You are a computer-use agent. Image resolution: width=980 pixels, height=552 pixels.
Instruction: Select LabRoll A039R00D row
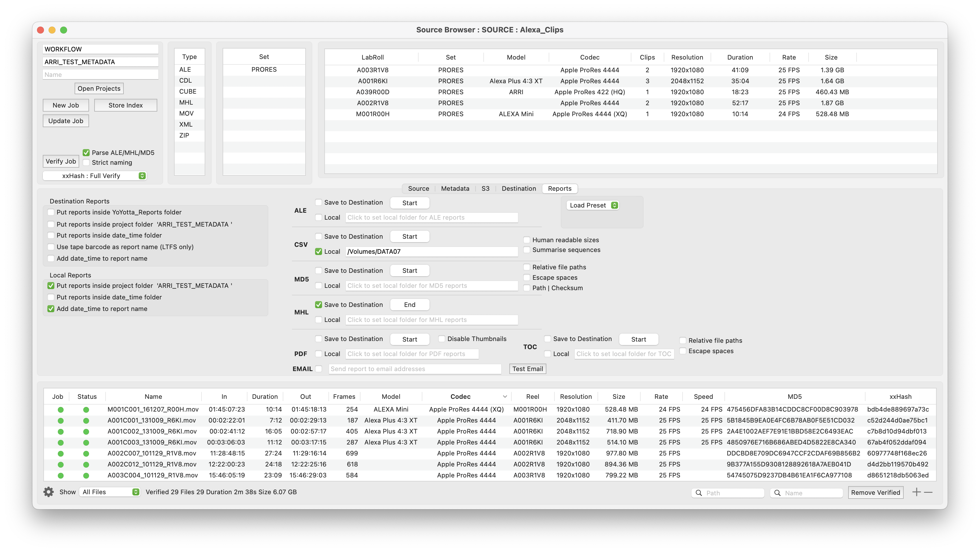pyautogui.click(x=630, y=92)
